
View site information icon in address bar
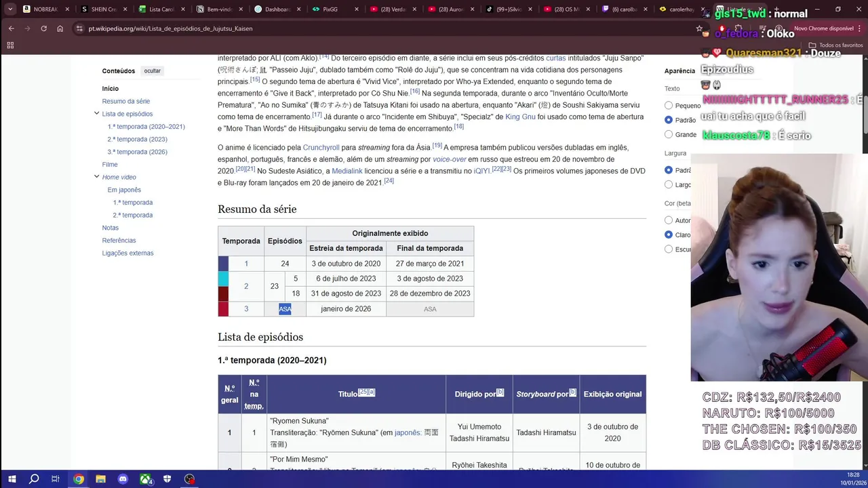click(79, 28)
